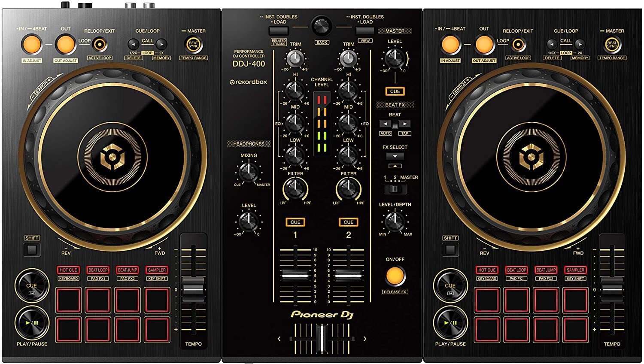Tap the OUT loop button on left deck
The width and height of the screenshot is (644, 364).
pyautogui.click(x=65, y=44)
